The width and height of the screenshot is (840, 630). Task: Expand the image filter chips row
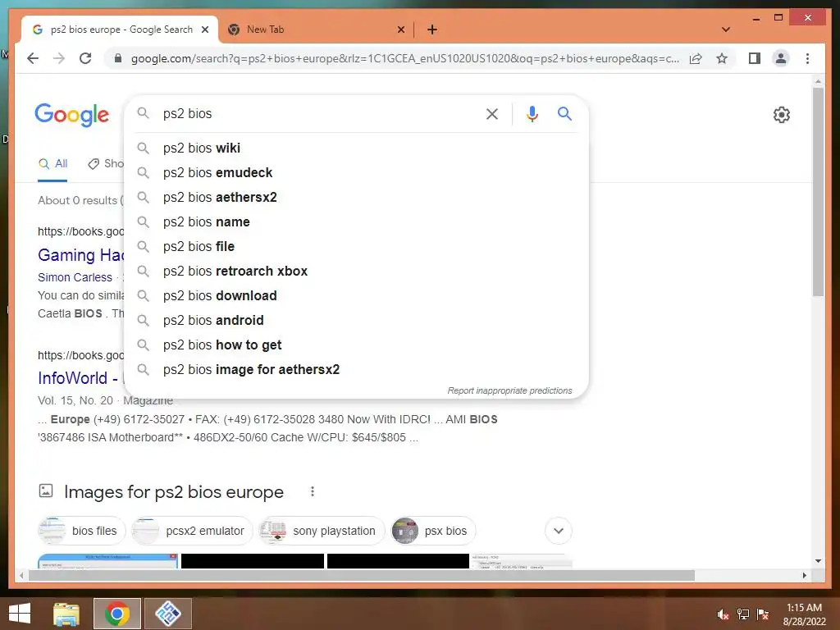click(558, 531)
